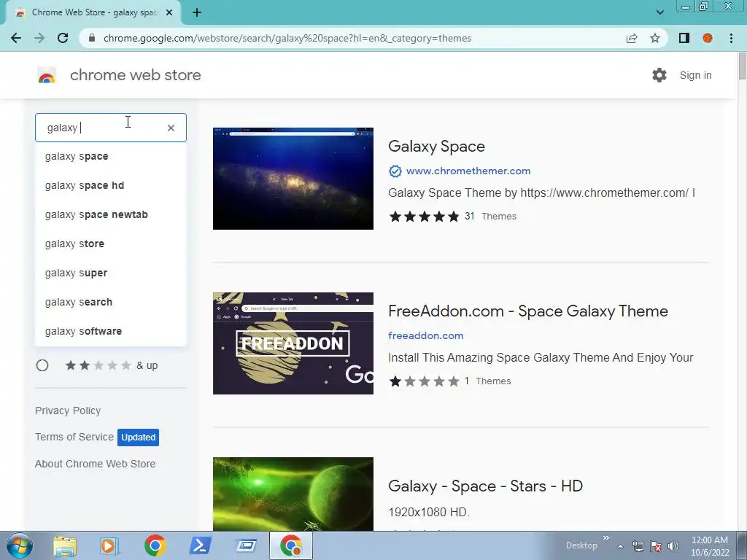Toggle the browser side panel icon
This screenshot has width=747, height=560.
pyautogui.click(x=684, y=38)
